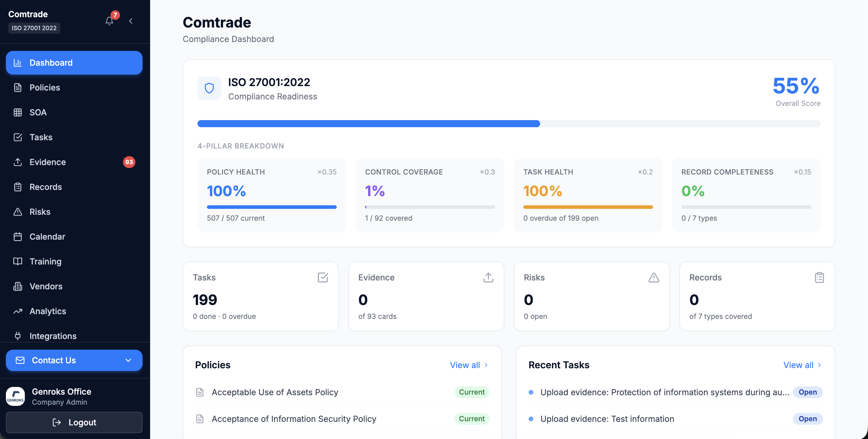
Task: Click the 55% Overall Score value
Action: [x=796, y=86]
